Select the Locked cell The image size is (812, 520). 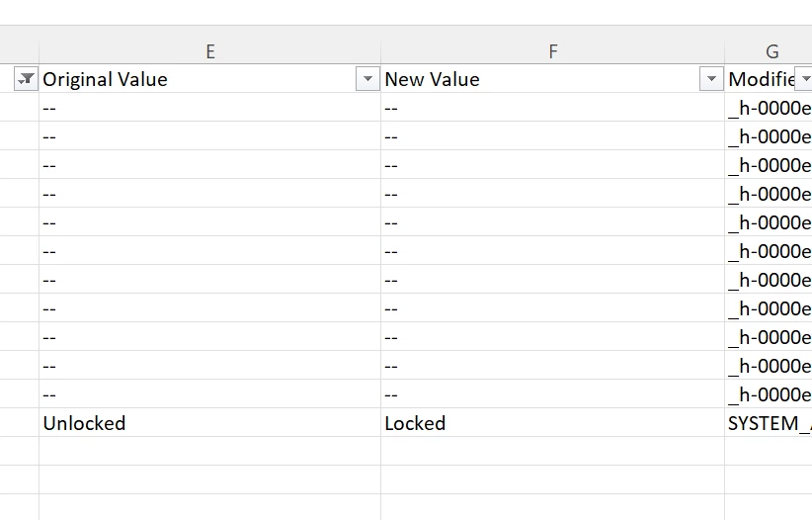(x=552, y=423)
